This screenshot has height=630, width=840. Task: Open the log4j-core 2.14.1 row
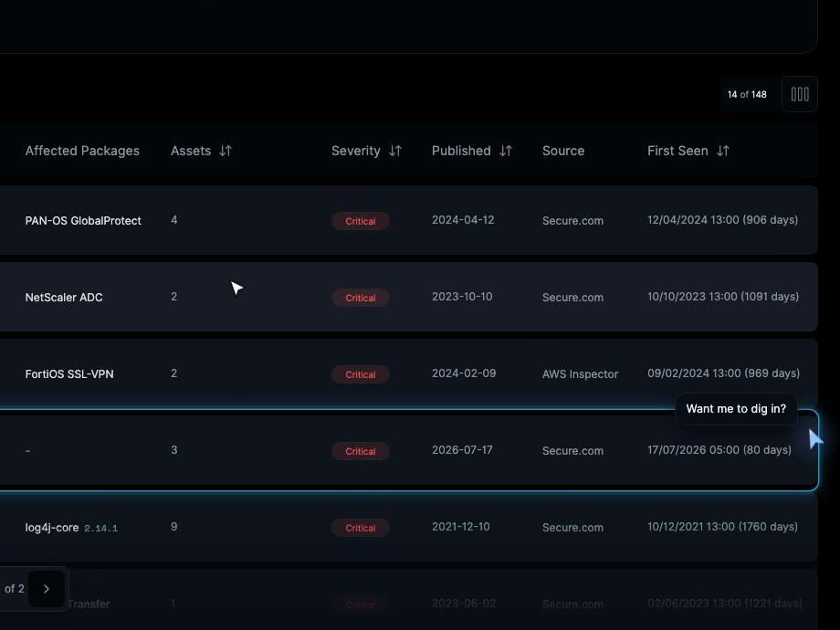(408, 527)
